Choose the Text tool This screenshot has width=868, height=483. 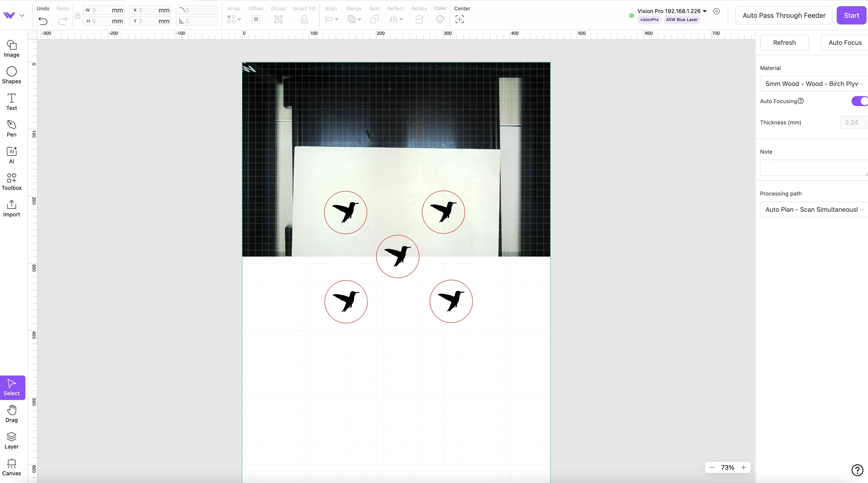pyautogui.click(x=11, y=102)
